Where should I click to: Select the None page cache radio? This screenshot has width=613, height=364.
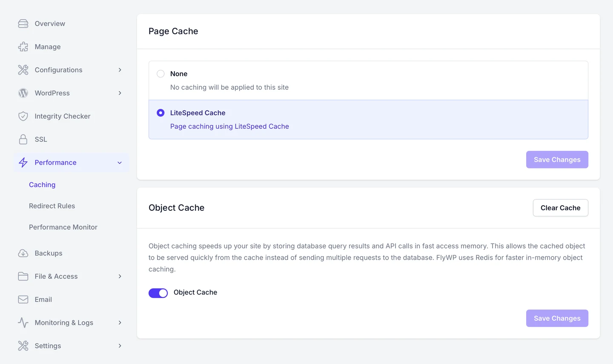(160, 74)
